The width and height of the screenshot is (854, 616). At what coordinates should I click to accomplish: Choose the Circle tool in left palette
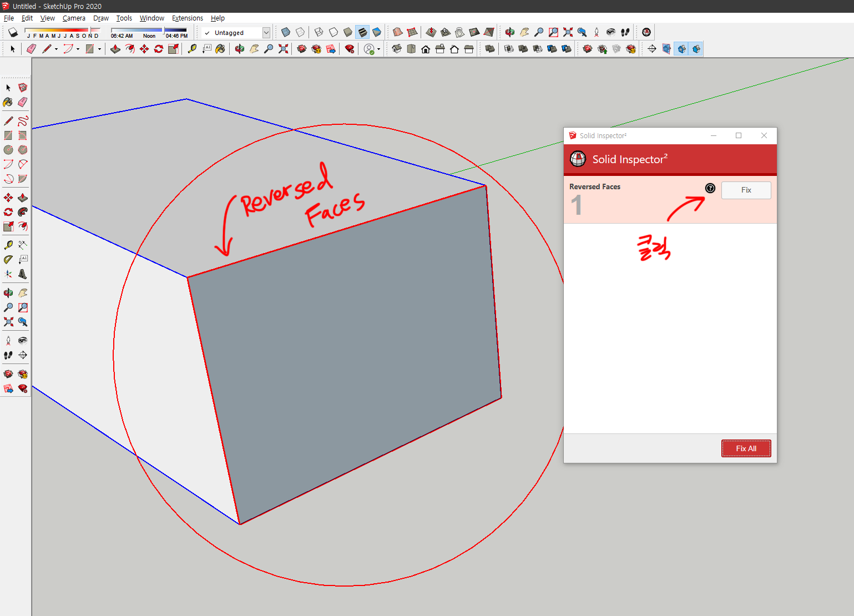[8, 150]
